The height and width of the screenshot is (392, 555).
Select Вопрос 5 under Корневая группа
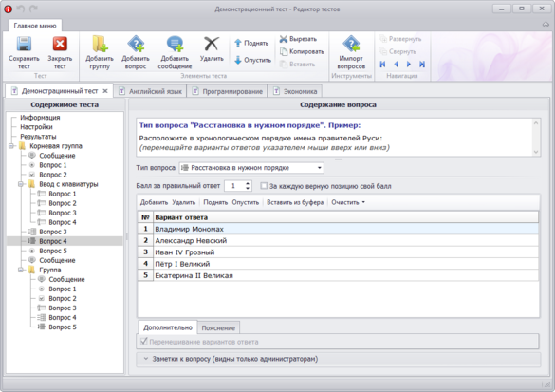point(53,251)
